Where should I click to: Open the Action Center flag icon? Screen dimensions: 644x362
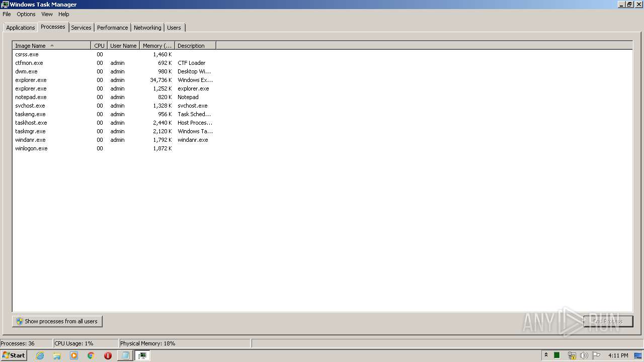pos(596,355)
